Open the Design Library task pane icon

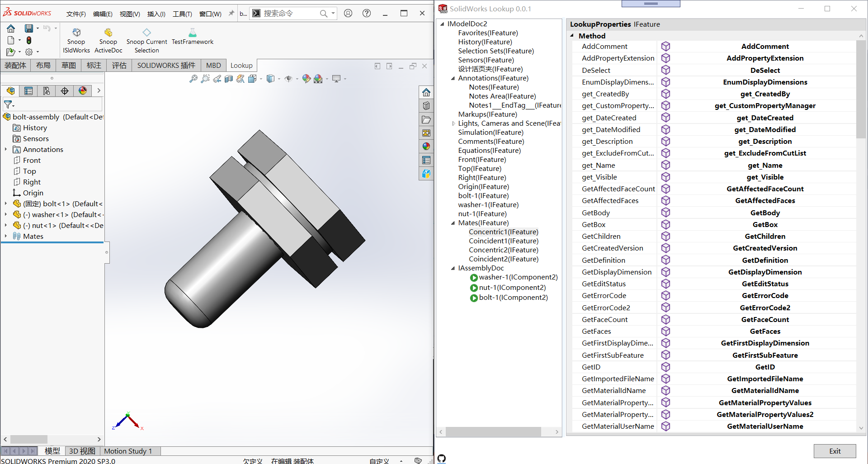(x=426, y=106)
